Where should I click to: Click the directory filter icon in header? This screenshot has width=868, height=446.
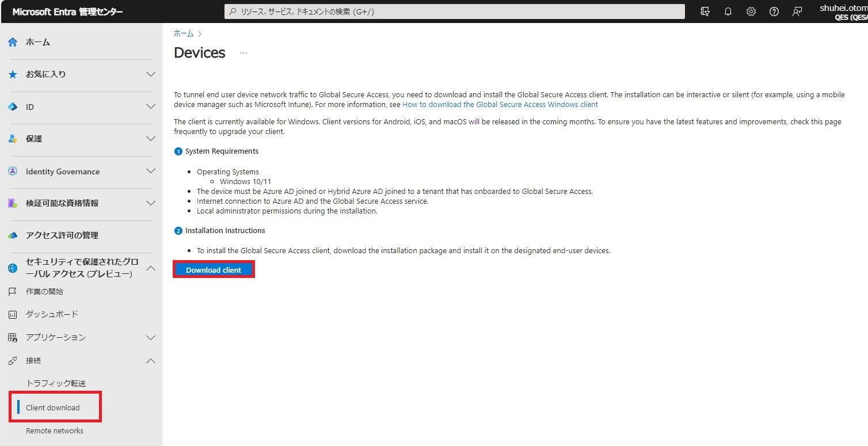[705, 12]
